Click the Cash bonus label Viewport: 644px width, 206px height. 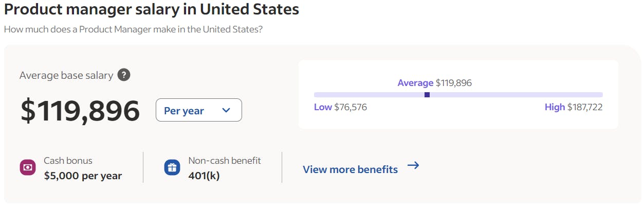(68, 161)
